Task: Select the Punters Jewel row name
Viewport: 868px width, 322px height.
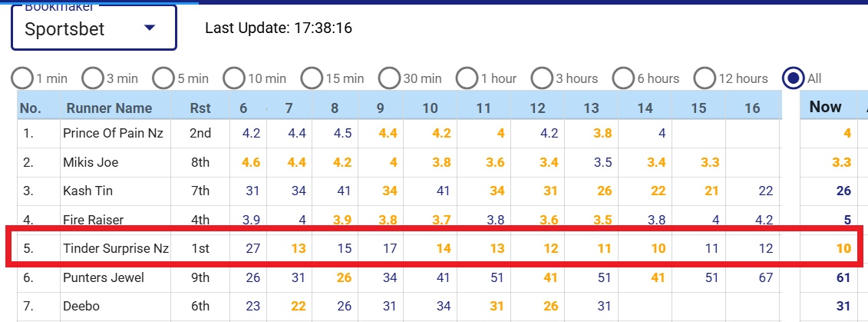Action: [102, 277]
